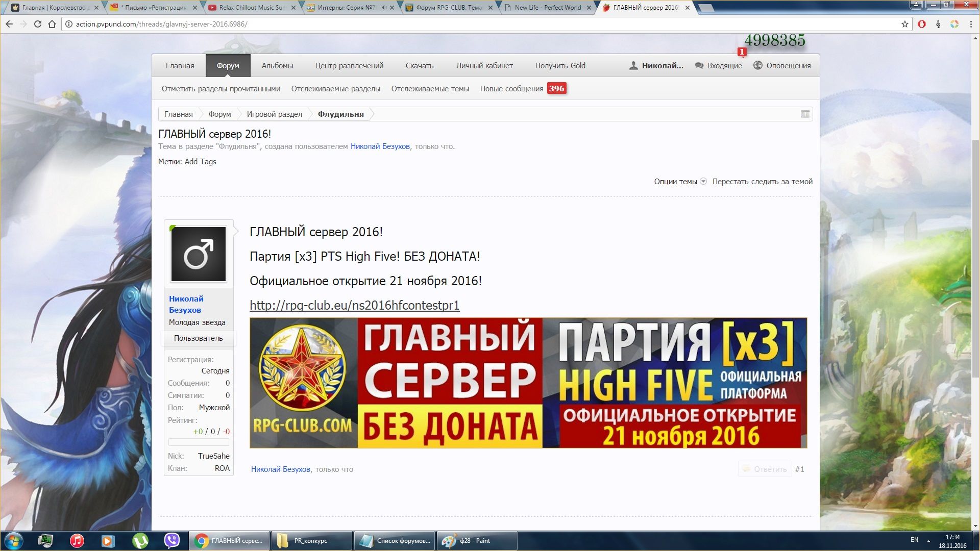The width and height of the screenshot is (980, 551).
Task: Switch to the Paint window ф28
Action: (x=477, y=541)
